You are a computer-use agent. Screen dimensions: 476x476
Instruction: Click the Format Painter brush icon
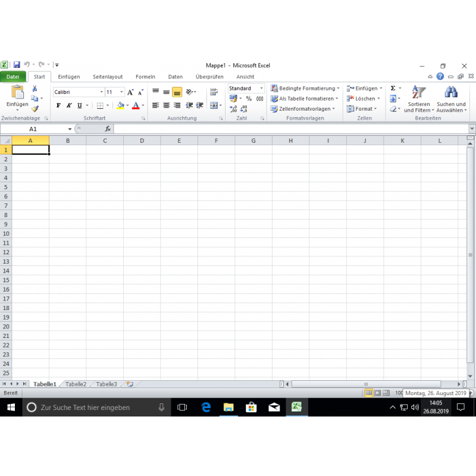coord(35,109)
